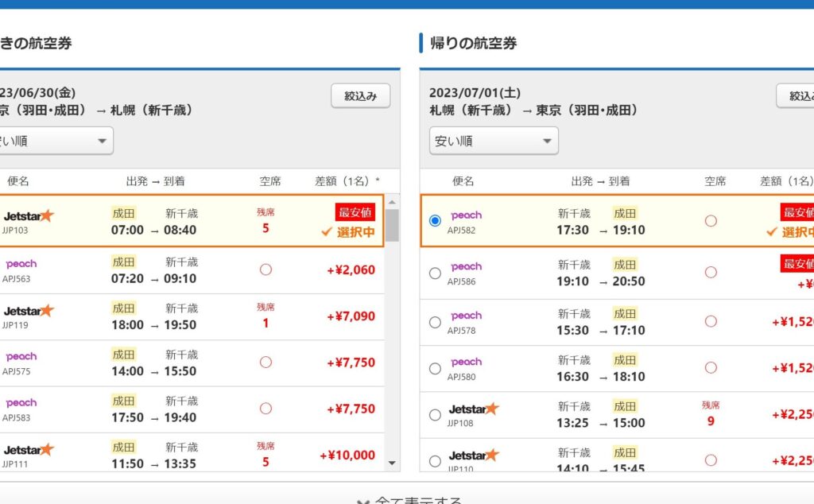814x504 pixels.
Task: Click the outbound 絞込み filter button
Action: tap(360, 96)
